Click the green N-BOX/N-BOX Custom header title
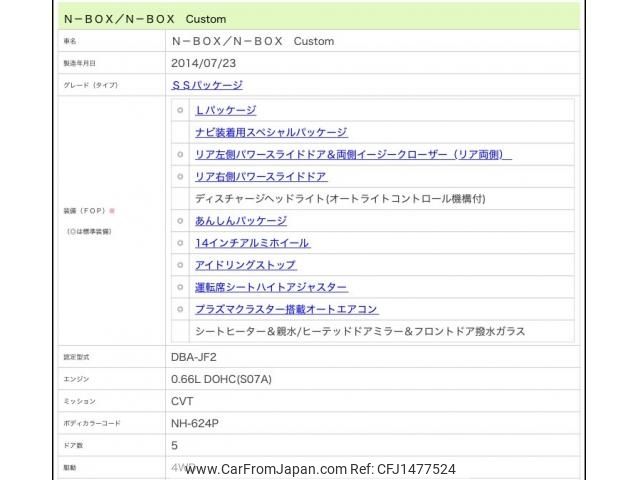 [145, 19]
